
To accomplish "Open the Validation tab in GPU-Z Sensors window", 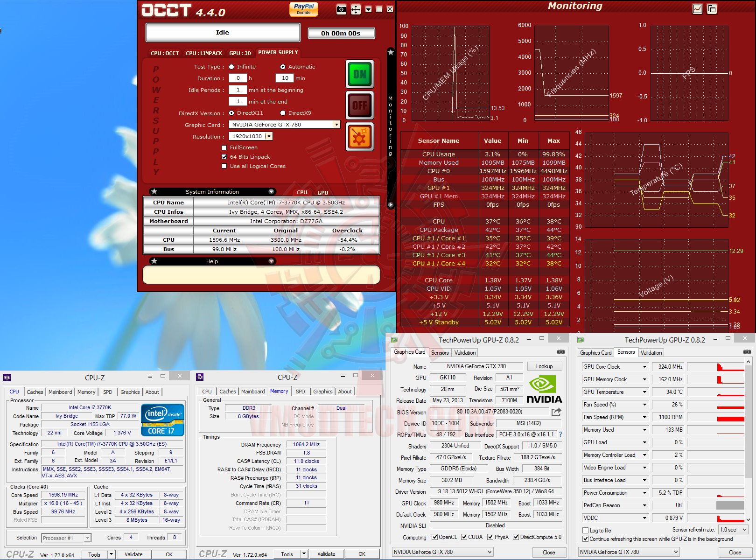I will (651, 353).
